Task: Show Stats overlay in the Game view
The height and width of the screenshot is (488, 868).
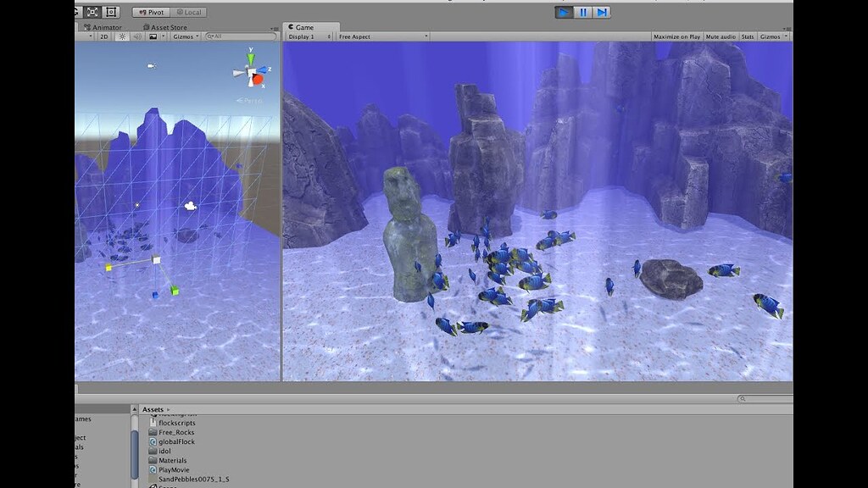Action: (x=749, y=36)
